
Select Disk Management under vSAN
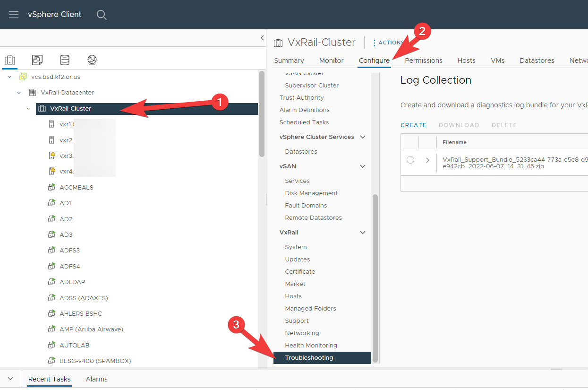coord(311,193)
